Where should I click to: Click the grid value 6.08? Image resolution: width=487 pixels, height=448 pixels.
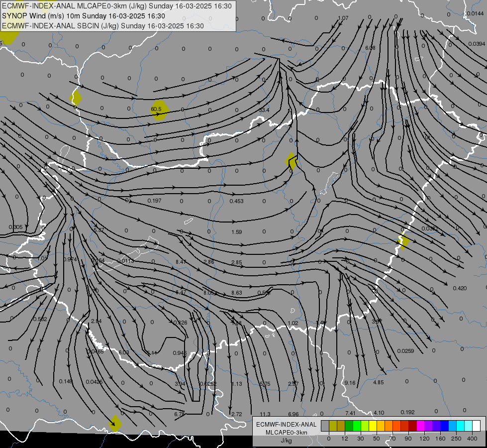click(x=370, y=48)
